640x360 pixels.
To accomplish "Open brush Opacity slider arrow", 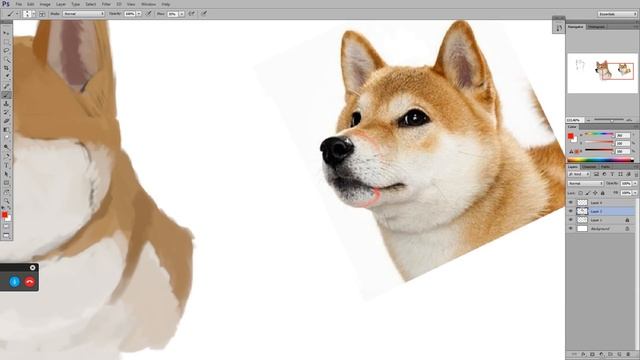I will (x=139, y=13).
